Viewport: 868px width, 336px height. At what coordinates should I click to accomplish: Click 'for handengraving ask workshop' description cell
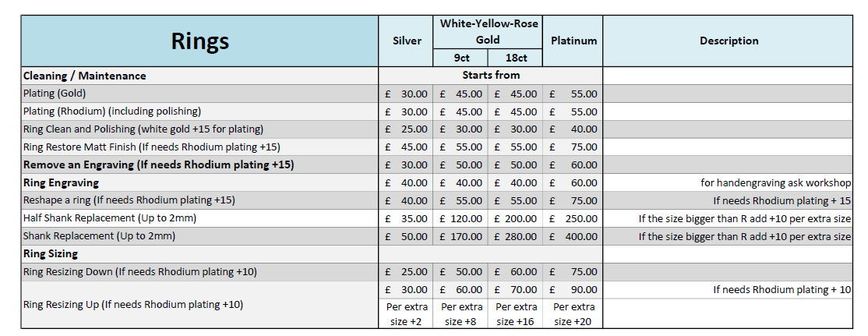pyautogui.click(x=728, y=182)
